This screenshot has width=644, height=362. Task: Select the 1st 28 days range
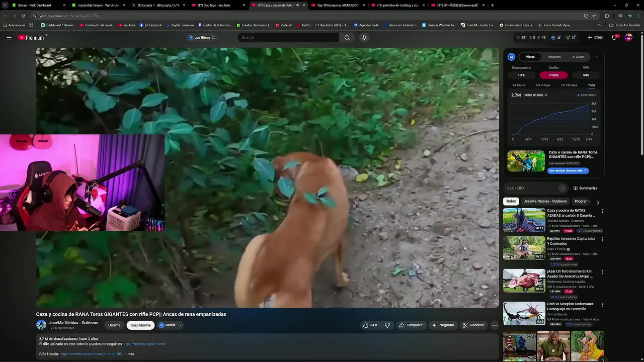(569, 85)
